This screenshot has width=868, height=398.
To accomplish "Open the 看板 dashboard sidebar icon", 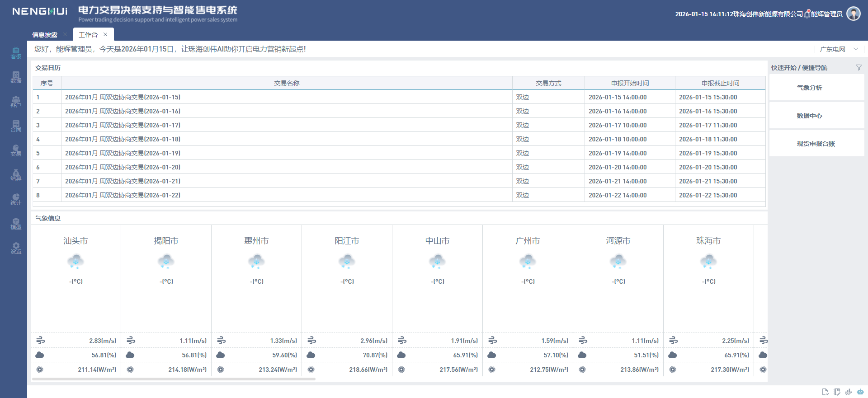I will (16, 53).
